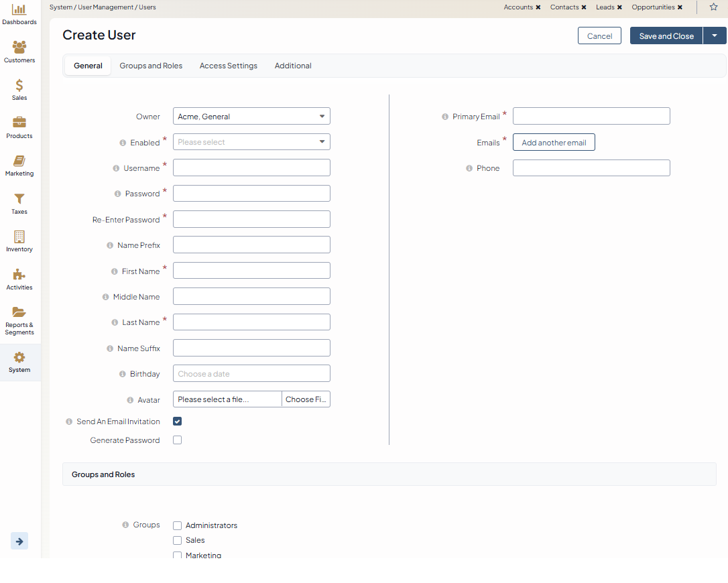Switch to Access Settings tab

228,66
